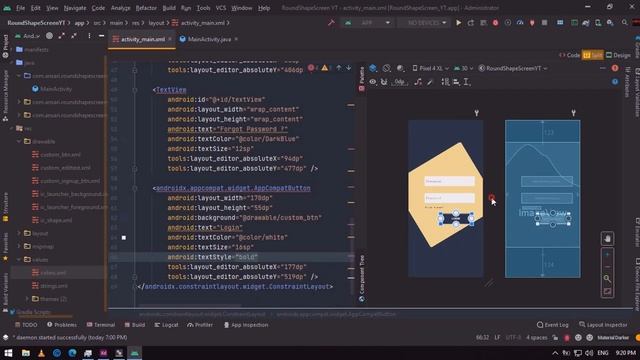
Task: Open the Android project view dropdown
Action: point(27,36)
